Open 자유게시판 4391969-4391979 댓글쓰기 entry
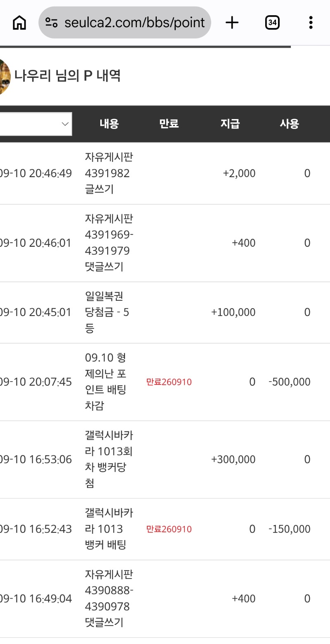 click(x=109, y=243)
